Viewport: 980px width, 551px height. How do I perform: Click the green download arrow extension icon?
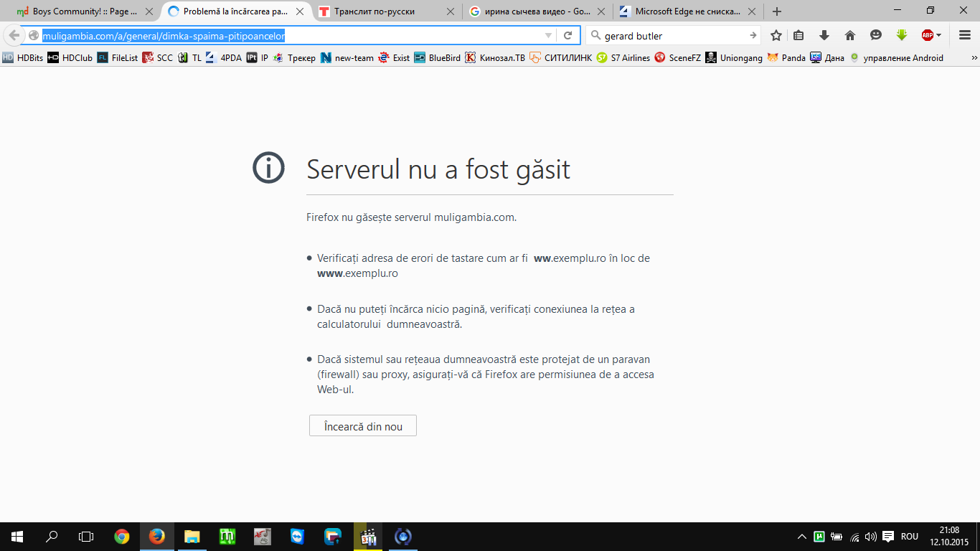click(x=902, y=35)
